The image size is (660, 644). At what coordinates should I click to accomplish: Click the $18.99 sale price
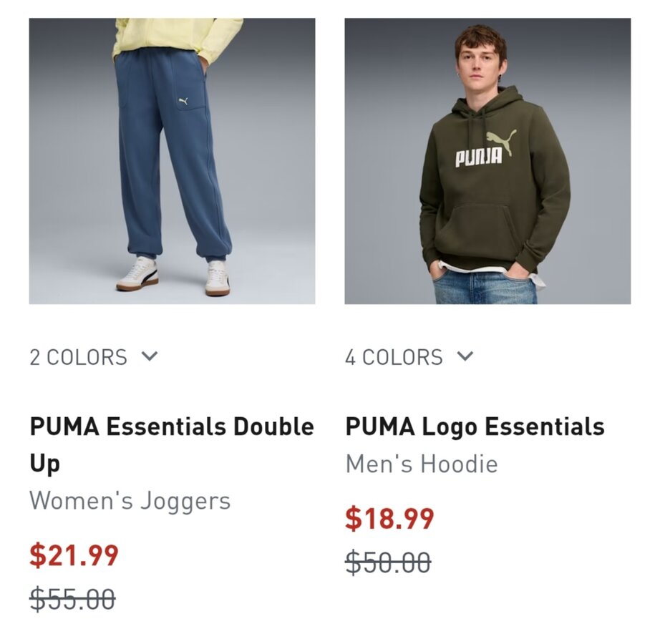tap(389, 518)
